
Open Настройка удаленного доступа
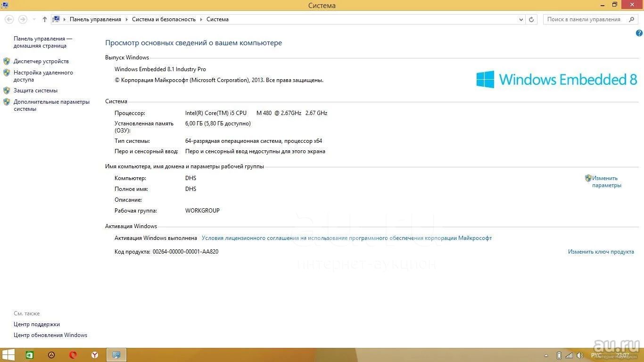[x=43, y=76]
